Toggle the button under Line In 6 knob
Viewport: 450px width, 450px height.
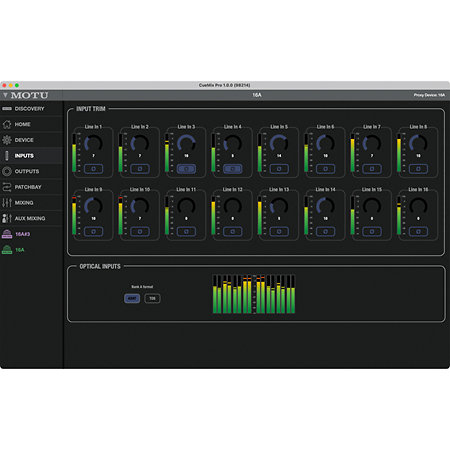325,169
